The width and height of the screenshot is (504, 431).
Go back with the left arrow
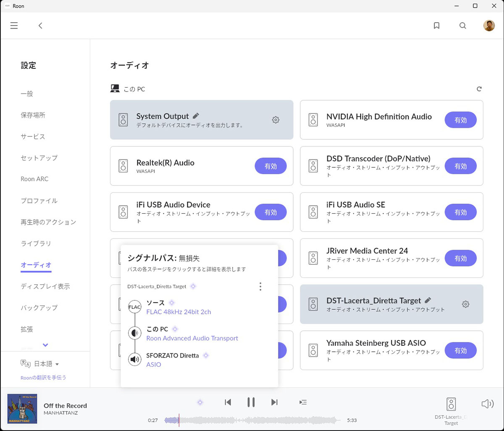click(40, 26)
